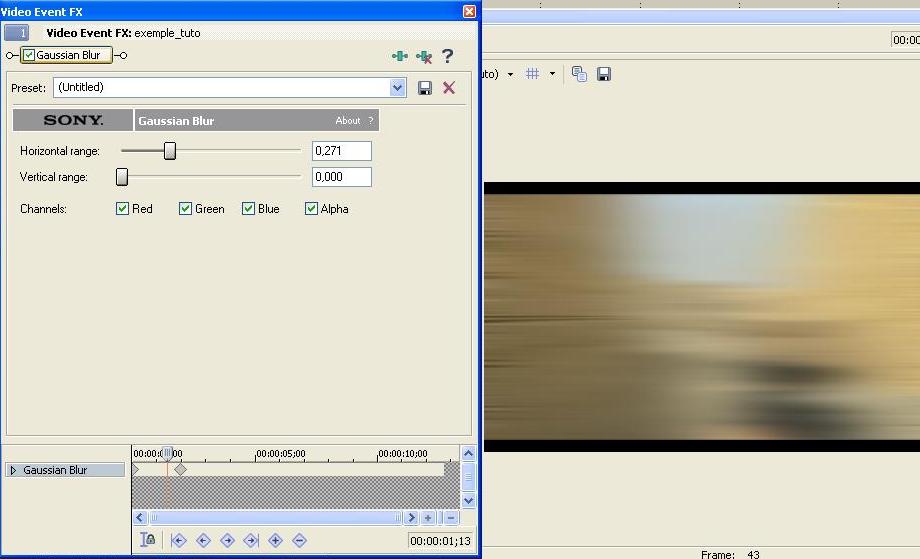This screenshot has width=920, height=559.
Task: Uncheck the Red channel checkbox
Action: tap(123, 209)
